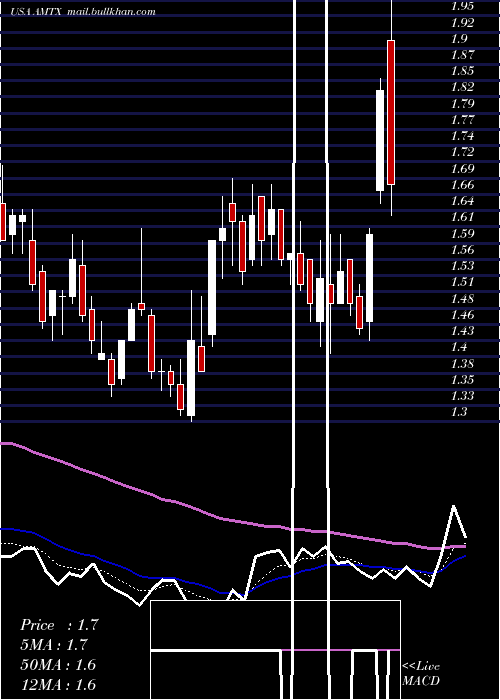
Task: Select the 1.61 price axis label
Action: coord(462,217)
